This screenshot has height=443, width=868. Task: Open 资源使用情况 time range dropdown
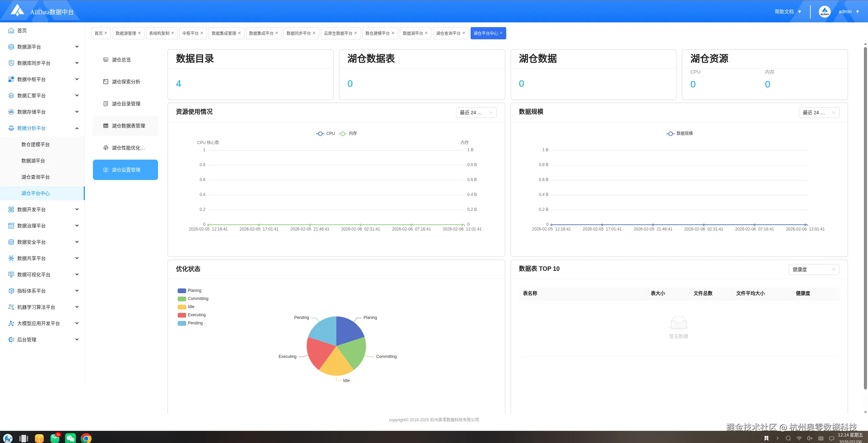click(x=476, y=113)
